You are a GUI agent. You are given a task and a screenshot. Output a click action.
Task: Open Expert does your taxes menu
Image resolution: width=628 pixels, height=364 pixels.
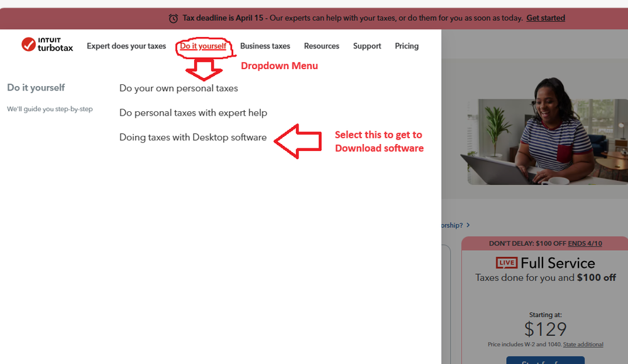(x=126, y=46)
